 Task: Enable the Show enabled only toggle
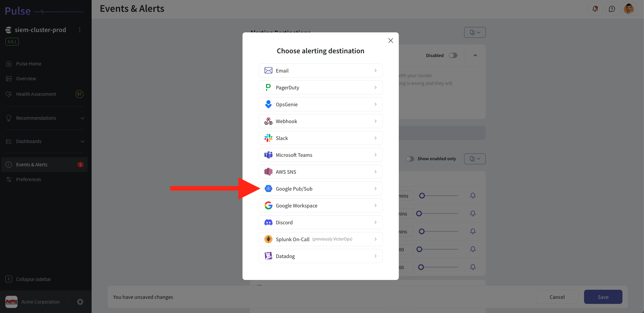point(410,159)
